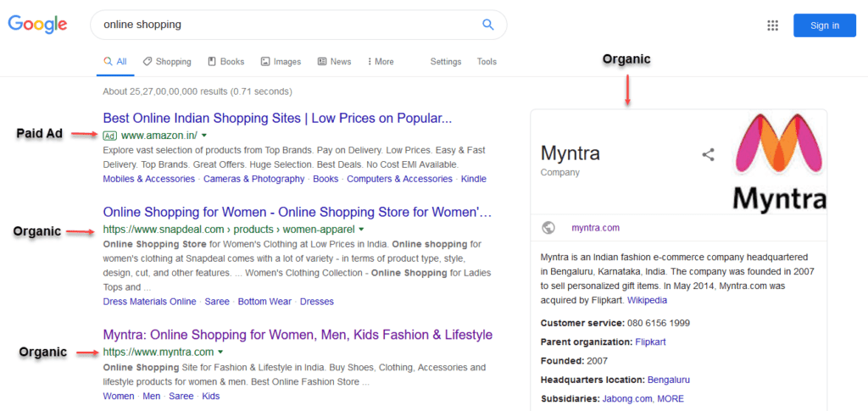The height and width of the screenshot is (411, 868).
Task: Click the Saree sitelink under Myntra result
Action: pos(181,396)
